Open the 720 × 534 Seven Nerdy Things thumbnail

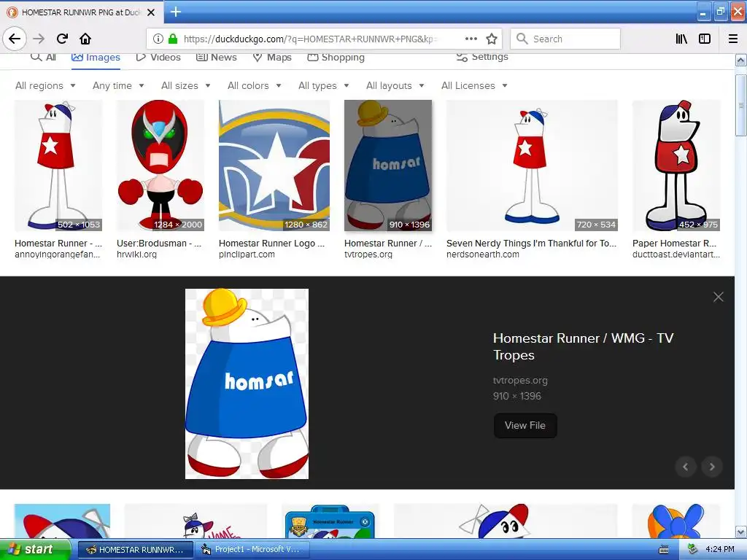tap(532, 166)
